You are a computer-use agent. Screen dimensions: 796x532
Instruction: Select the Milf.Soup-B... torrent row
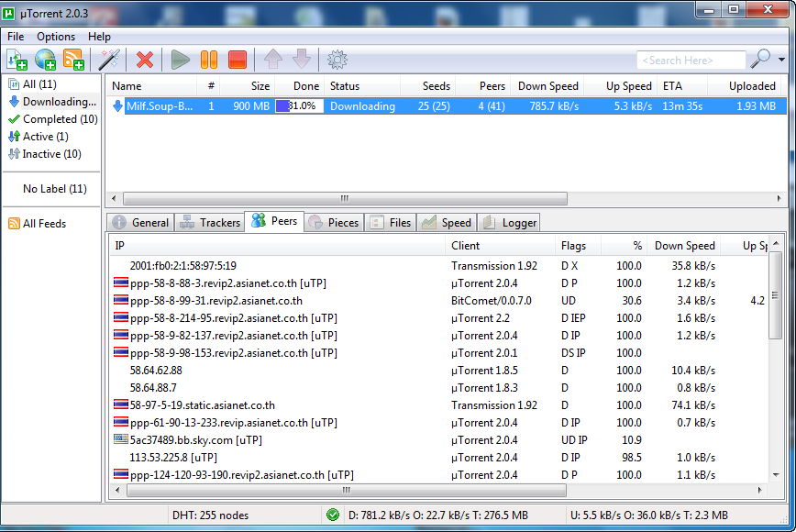[x=447, y=106]
